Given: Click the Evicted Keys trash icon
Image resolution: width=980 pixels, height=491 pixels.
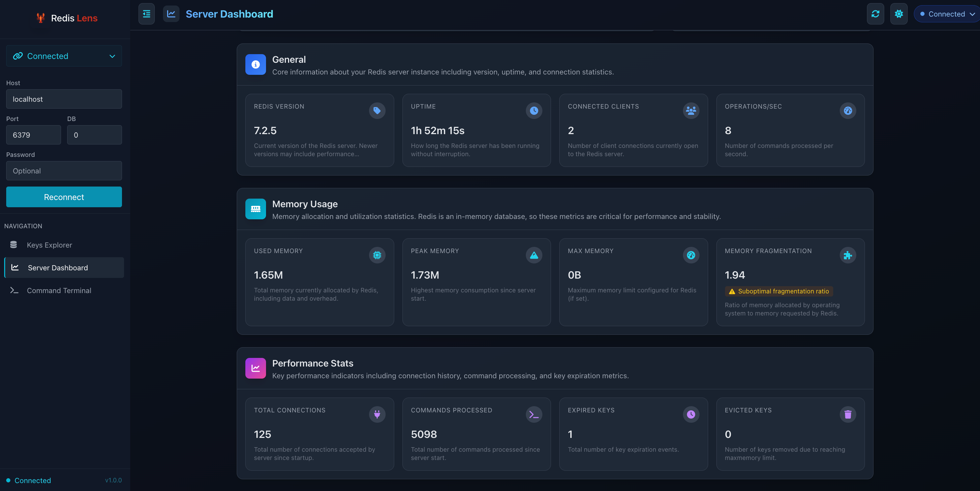Looking at the screenshot, I should [848, 414].
